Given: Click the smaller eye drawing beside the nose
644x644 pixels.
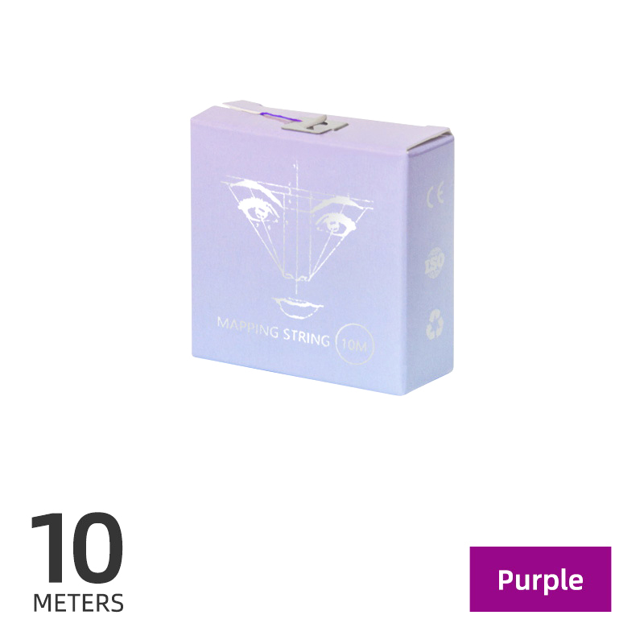Looking at the screenshot, I should [334, 224].
